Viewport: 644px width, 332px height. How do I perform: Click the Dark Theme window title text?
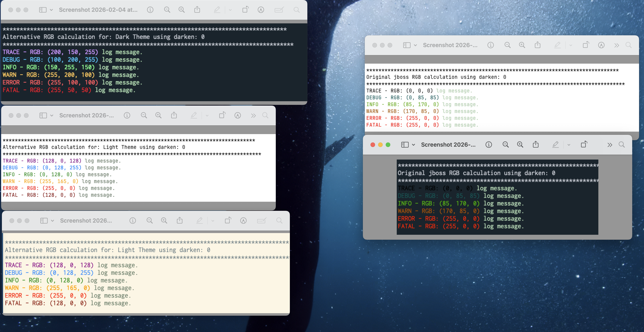98,10
